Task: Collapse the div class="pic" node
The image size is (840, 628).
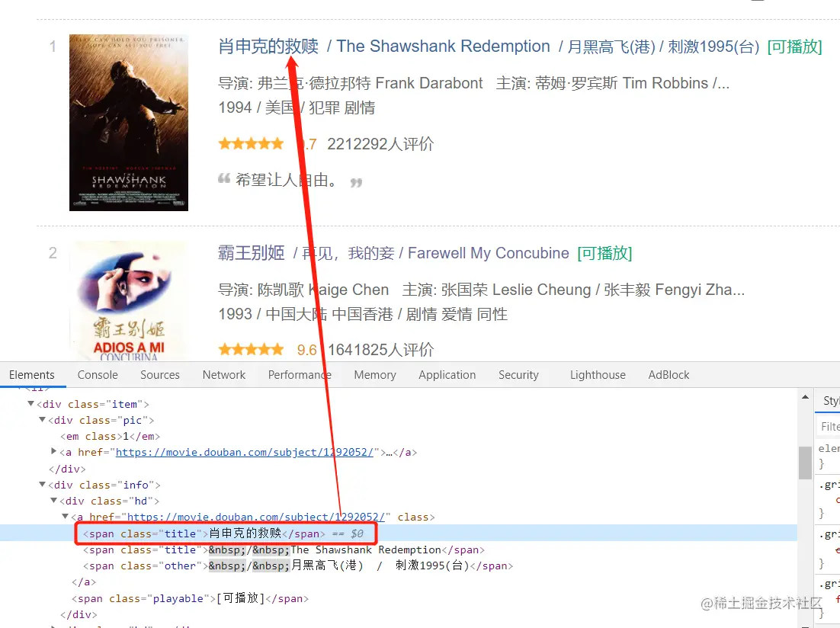Action: [43, 420]
